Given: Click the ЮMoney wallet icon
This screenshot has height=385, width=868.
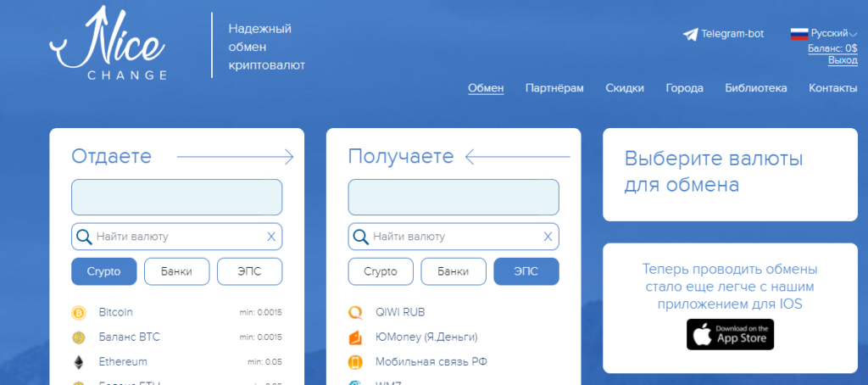Looking at the screenshot, I should (355, 337).
